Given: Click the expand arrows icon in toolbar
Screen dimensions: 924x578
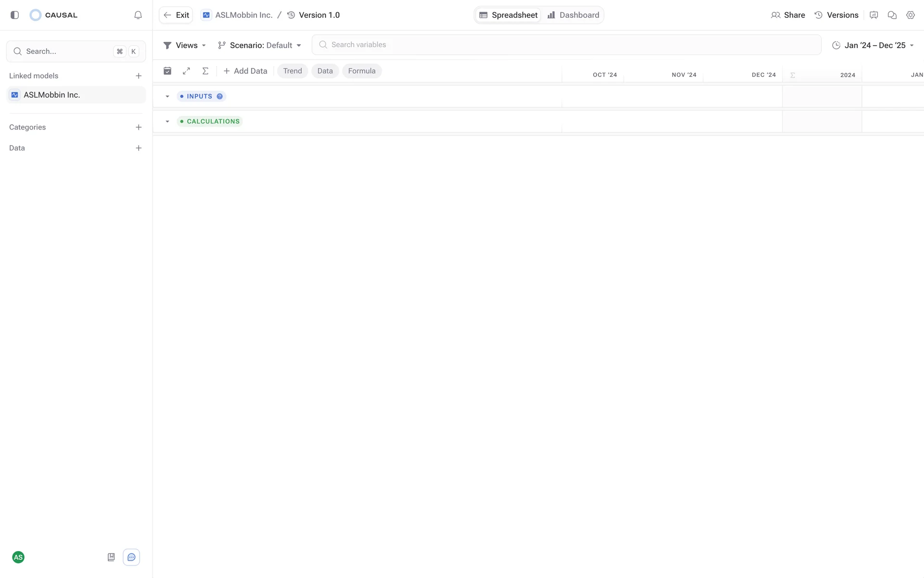Looking at the screenshot, I should pos(186,71).
